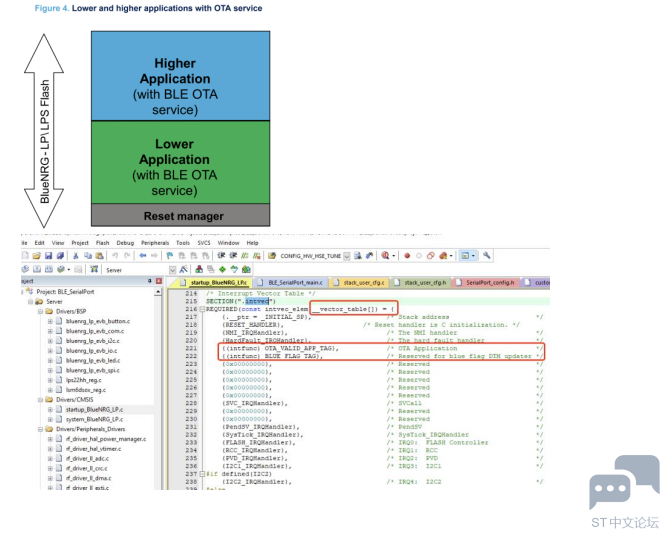Click the Undo arrow icon
This screenshot has height=538, width=668.
point(115,256)
